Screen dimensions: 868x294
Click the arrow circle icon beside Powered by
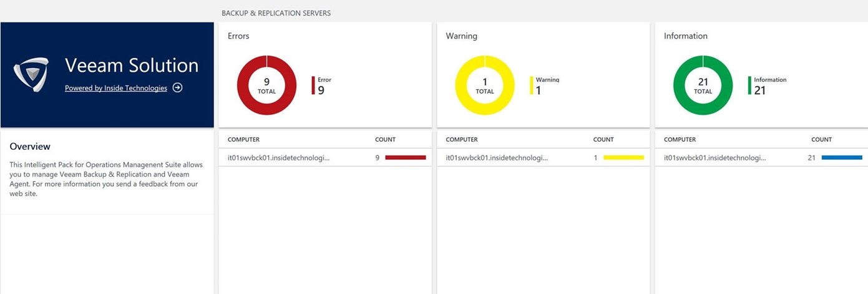click(177, 88)
